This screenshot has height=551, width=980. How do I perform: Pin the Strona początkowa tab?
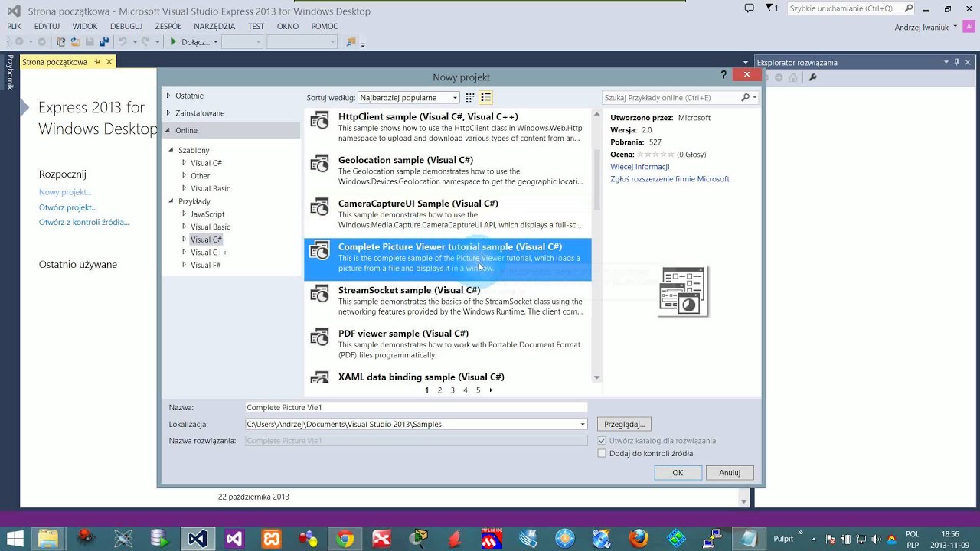97,62
